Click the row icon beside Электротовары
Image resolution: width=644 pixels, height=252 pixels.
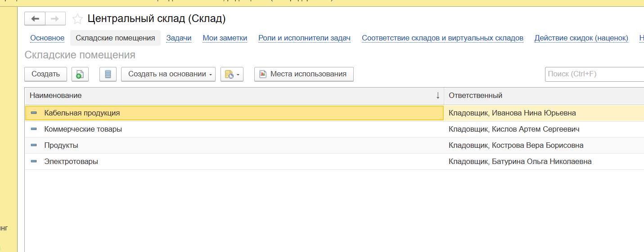[34, 161]
